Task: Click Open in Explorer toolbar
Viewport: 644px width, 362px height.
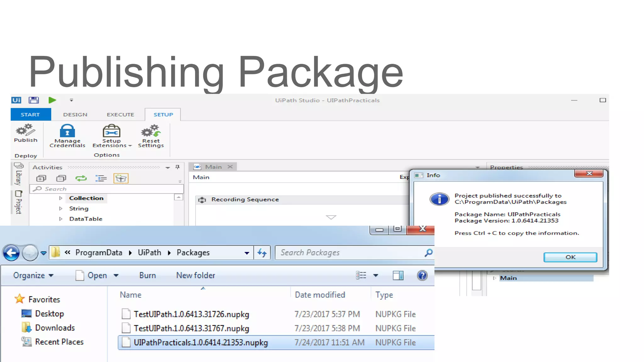Action: (x=91, y=276)
